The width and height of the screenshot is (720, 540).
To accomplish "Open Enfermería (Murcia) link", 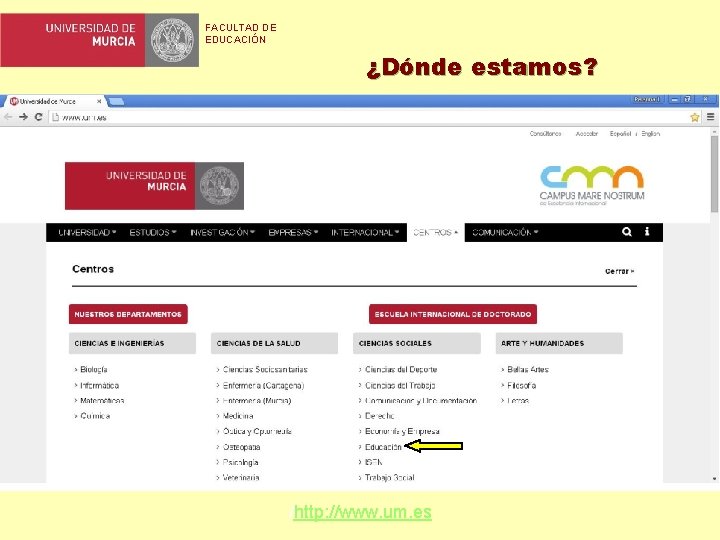I will [257, 400].
